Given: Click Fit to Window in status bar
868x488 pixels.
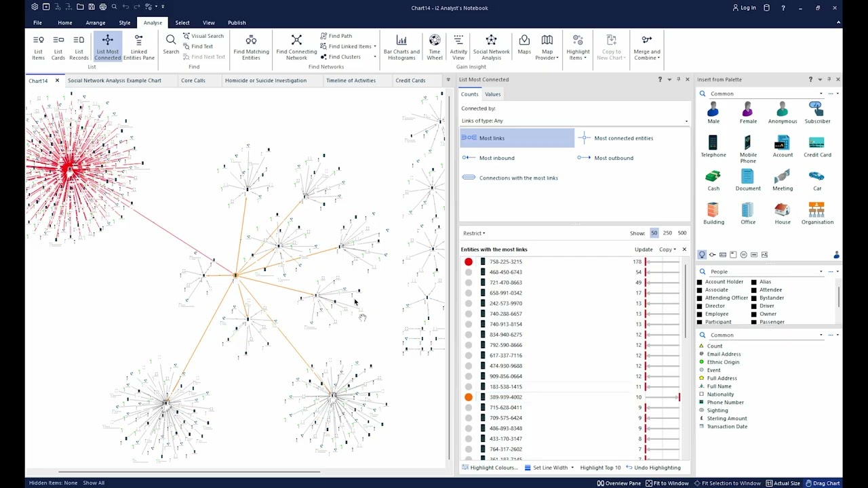Looking at the screenshot, I should 667,483.
